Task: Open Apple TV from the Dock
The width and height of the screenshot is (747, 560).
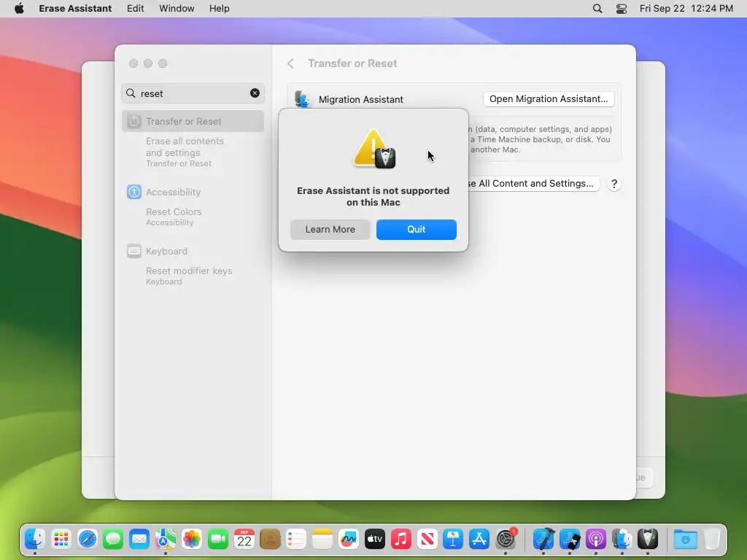Action: coord(375,539)
